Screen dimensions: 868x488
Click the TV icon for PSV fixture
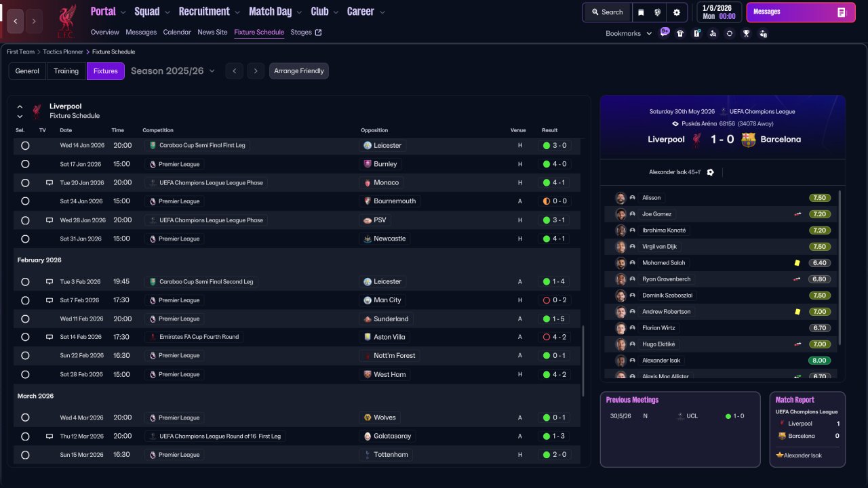pos(50,220)
